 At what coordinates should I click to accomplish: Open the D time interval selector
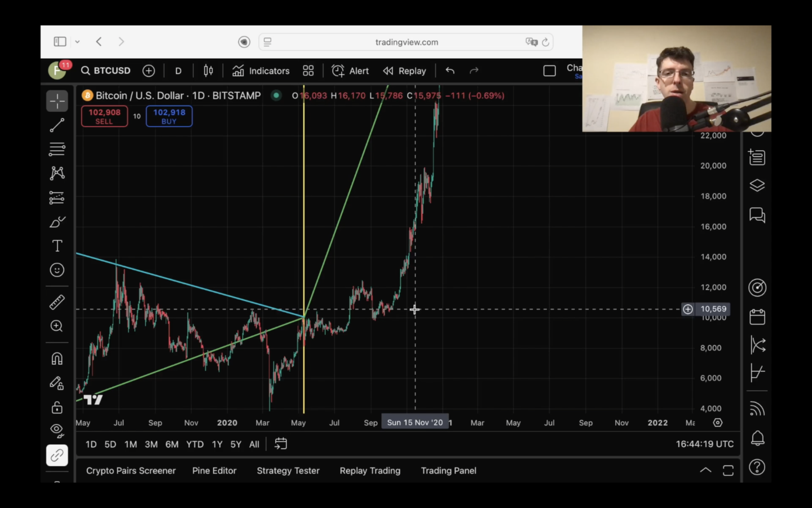point(178,71)
